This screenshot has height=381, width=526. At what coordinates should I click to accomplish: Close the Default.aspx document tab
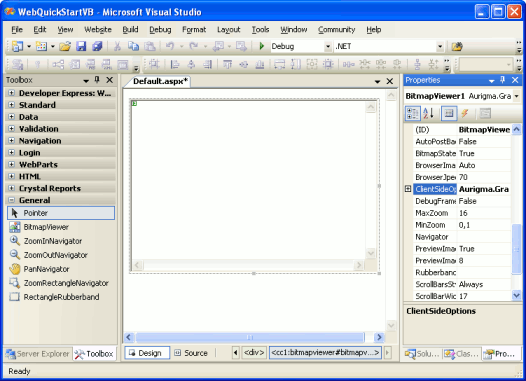(x=389, y=81)
